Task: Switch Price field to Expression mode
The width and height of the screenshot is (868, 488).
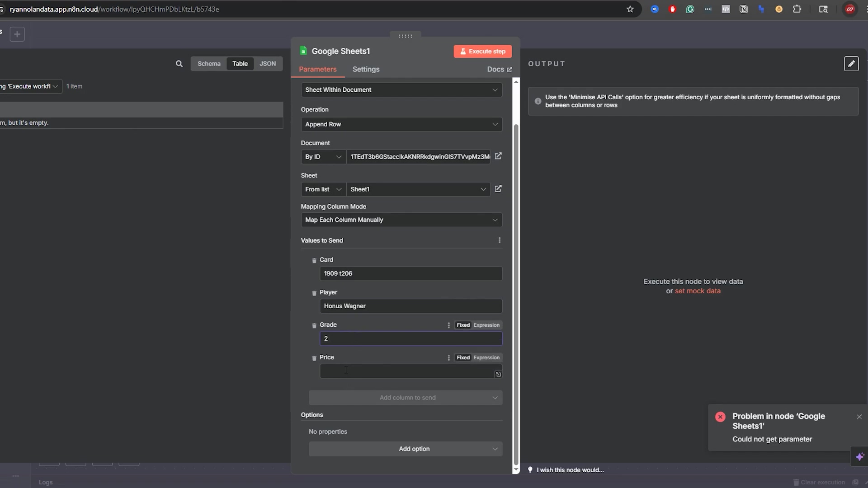Action: 486,358
